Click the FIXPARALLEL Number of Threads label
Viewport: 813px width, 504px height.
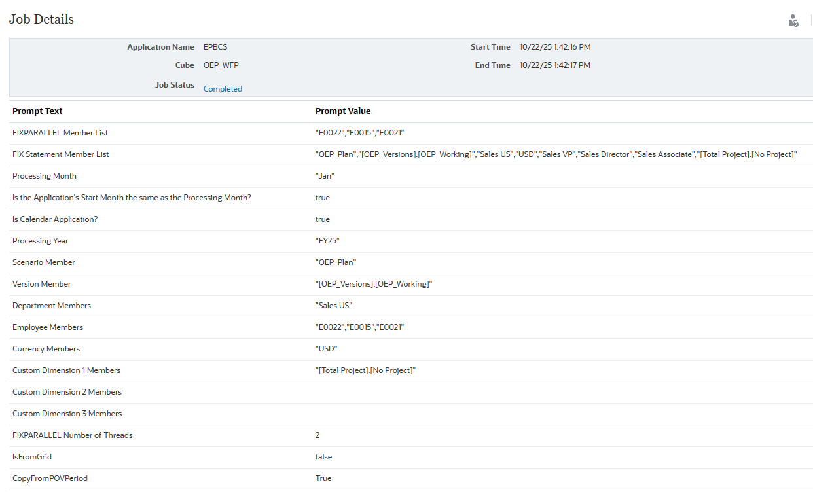[x=73, y=435]
